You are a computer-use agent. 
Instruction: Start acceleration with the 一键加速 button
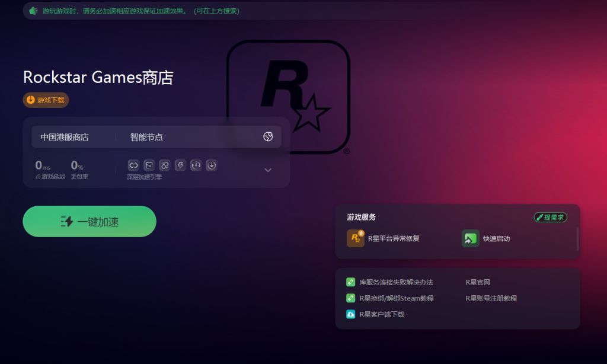pyautogui.click(x=90, y=222)
